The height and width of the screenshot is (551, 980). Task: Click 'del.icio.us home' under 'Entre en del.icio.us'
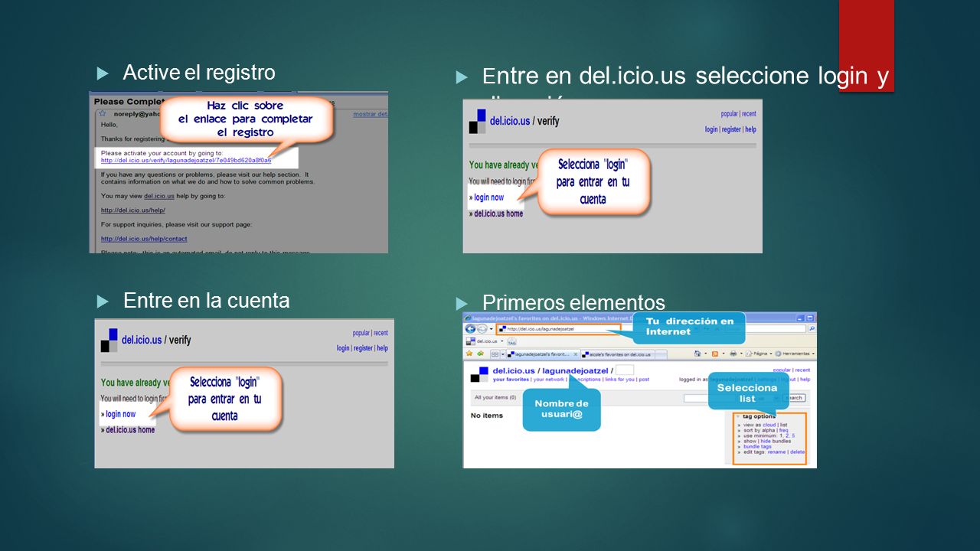498,214
